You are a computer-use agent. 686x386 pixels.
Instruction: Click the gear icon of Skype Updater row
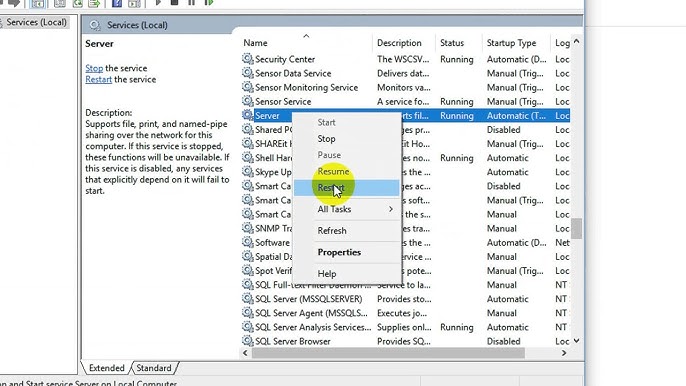[x=248, y=172]
